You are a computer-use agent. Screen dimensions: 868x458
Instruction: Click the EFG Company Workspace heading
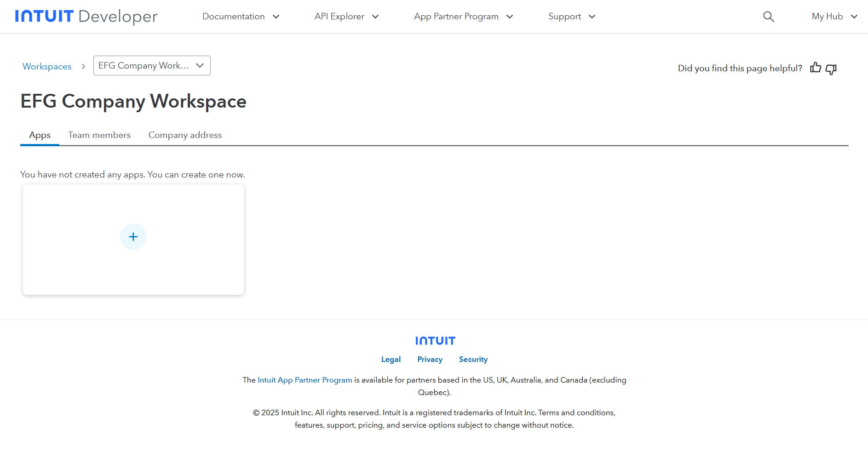point(133,101)
